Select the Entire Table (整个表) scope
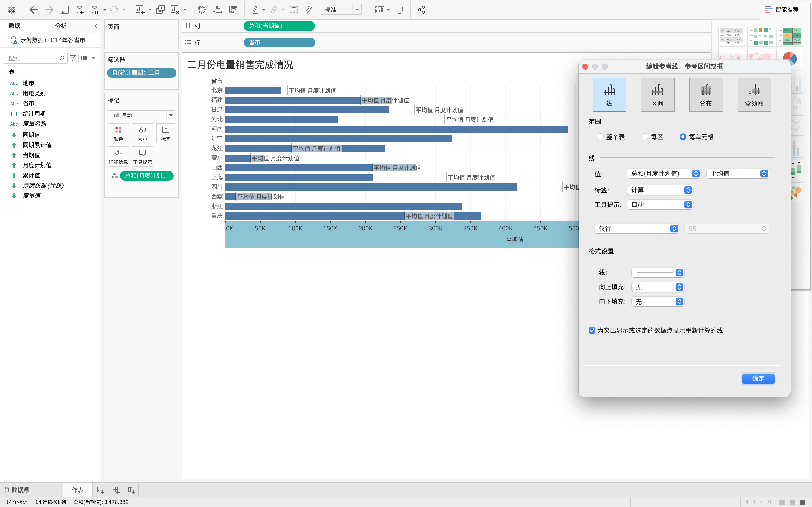The width and height of the screenshot is (812, 507). pyautogui.click(x=600, y=137)
